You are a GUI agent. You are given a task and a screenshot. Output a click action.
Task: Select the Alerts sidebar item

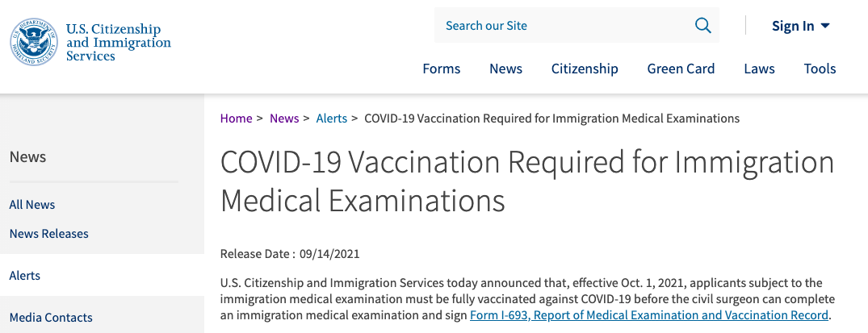pos(102,276)
